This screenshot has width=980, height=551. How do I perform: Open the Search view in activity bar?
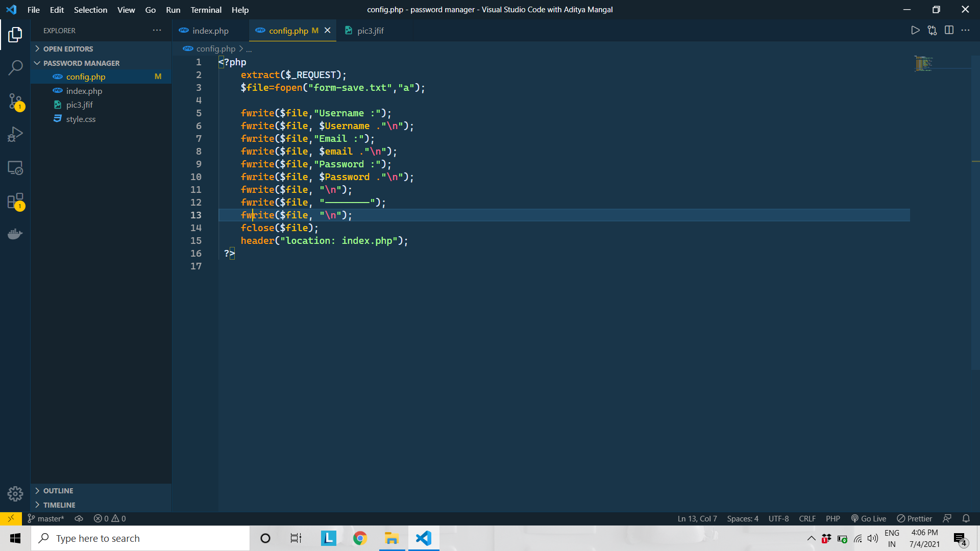tap(15, 67)
